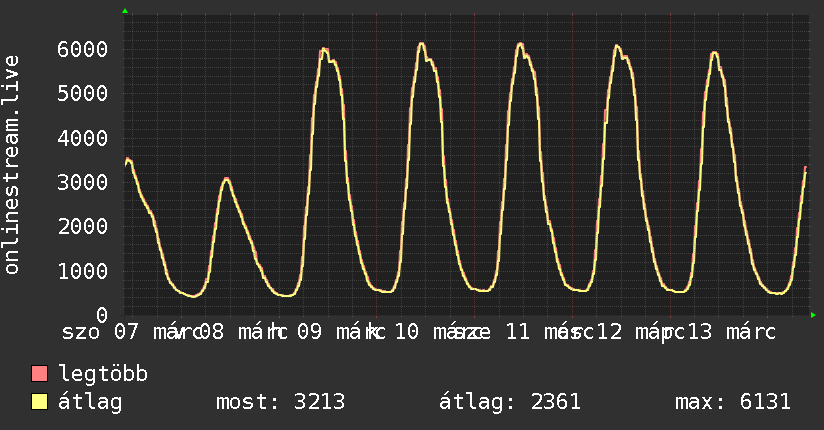Click the 2000 y-axis label
This screenshot has width=824, height=430.
pyautogui.click(x=83, y=227)
